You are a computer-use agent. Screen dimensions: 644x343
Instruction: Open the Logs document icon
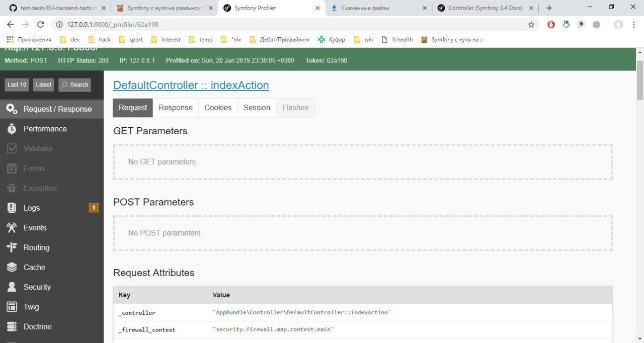(12, 208)
